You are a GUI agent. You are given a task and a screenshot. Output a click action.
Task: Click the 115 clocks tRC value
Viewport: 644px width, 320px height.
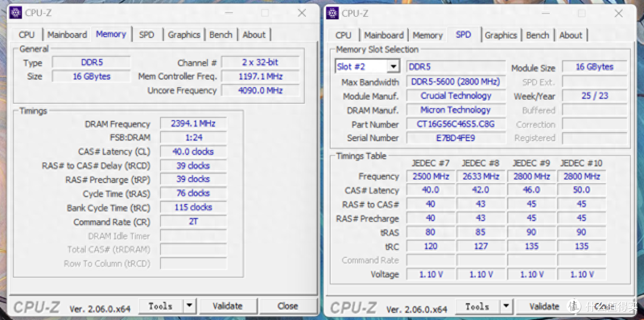[193, 208]
